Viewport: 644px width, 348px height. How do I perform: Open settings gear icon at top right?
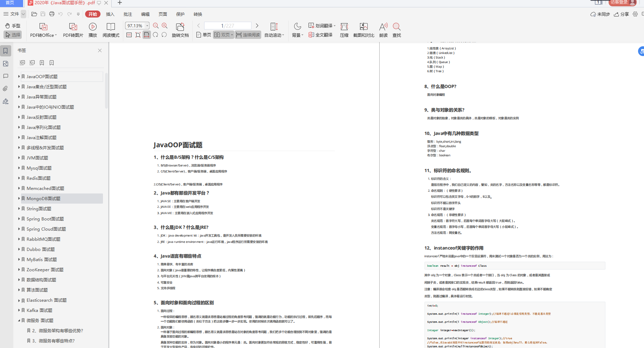[x=635, y=14]
